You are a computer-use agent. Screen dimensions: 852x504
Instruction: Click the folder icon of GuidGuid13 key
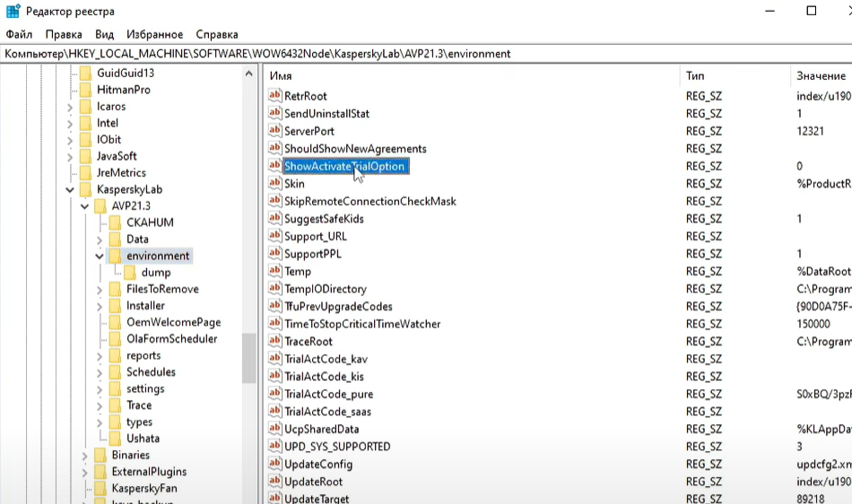(x=85, y=73)
